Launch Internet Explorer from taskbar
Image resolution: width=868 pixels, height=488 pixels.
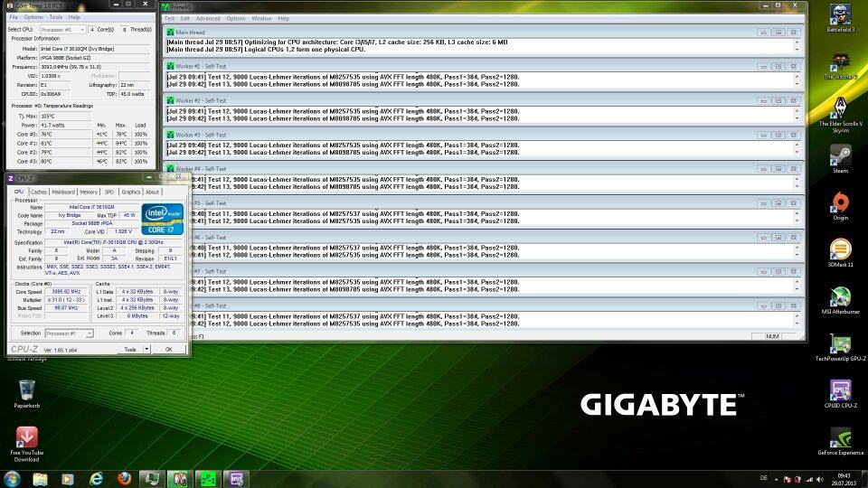pos(97,479)
